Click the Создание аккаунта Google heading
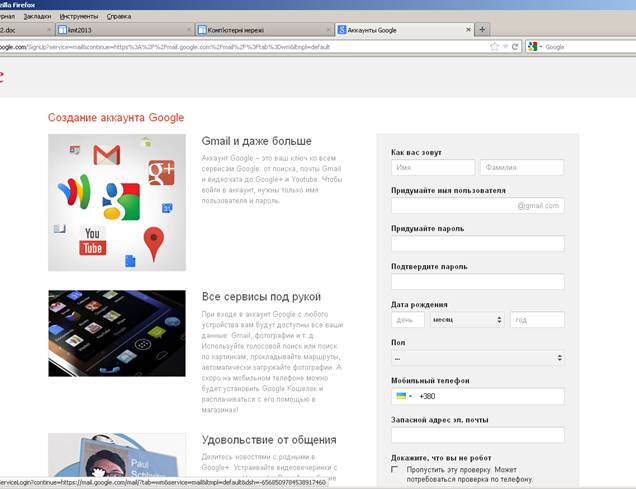Image resolution: width=636 pixels, height=489 pixels. point(116,118)
